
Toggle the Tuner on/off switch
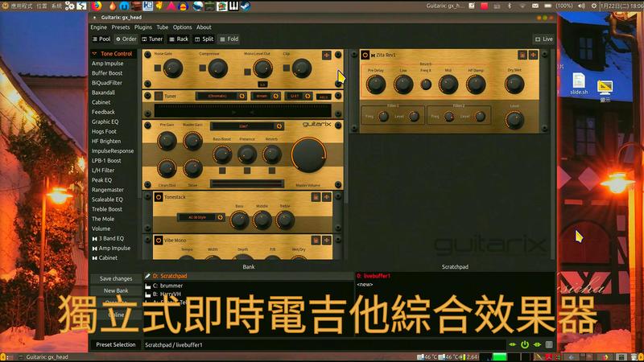pyautogui.click(x=159, y=96)
